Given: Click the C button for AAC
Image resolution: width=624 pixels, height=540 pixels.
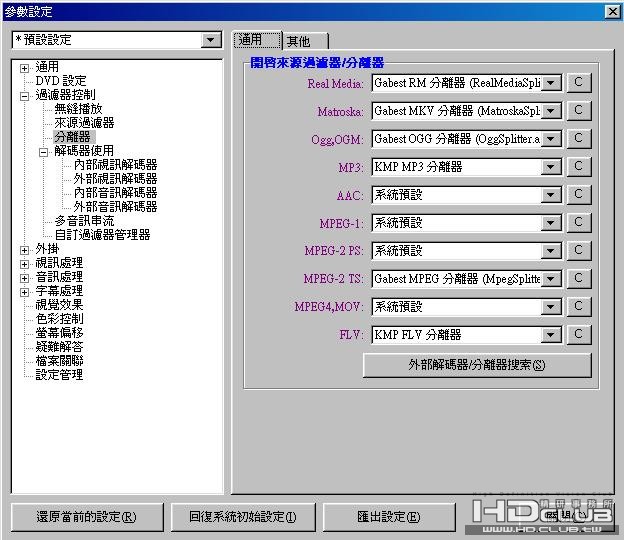Looking at the screenshot, I should tap(579, 195).
